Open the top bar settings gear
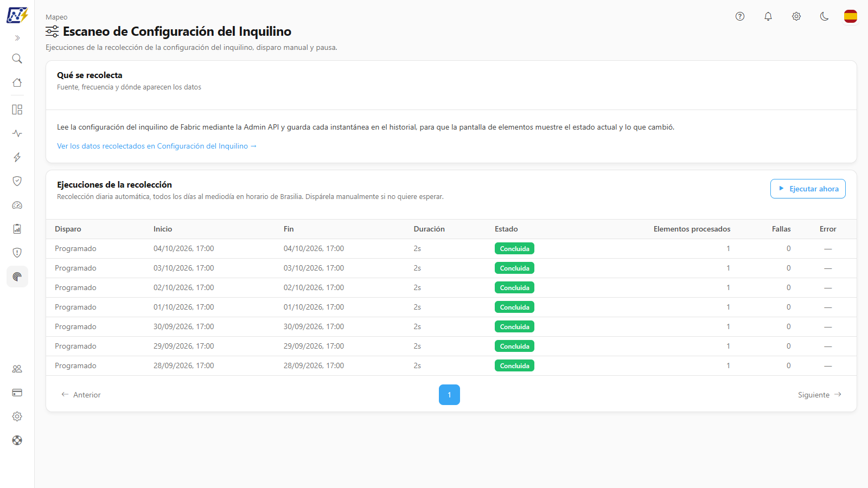The image size is (868, 488). click(x=796, y=16)
